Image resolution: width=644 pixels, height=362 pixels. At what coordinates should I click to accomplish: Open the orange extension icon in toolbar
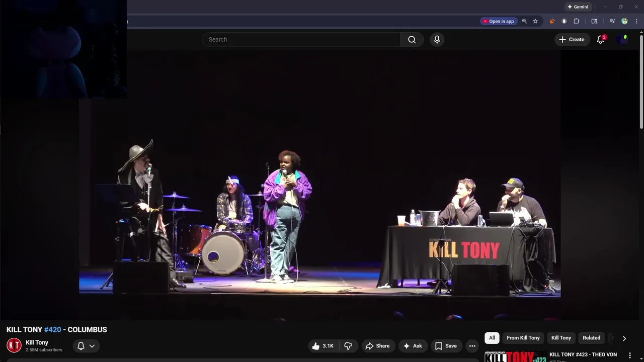[552, 21]
